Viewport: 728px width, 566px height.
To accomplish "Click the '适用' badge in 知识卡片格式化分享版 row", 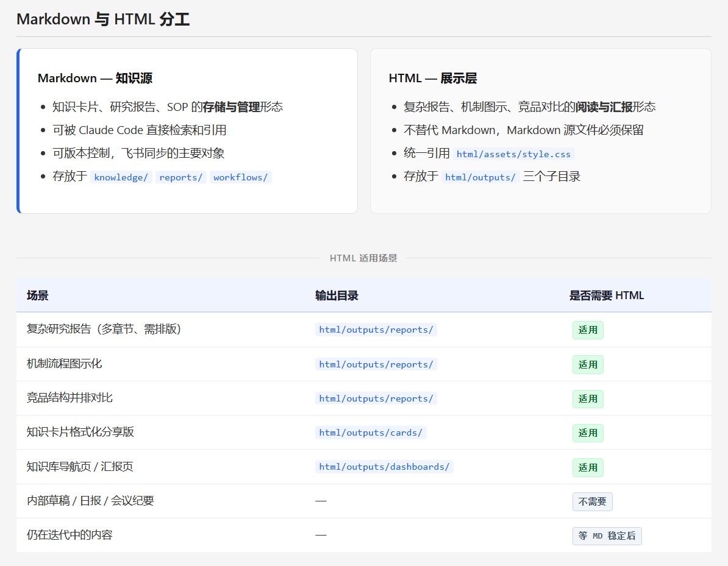I will click(x=588, y=433).
